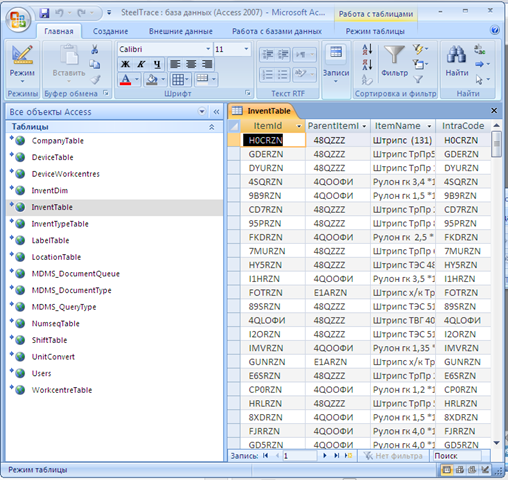Apply fill color bucket
The width and height of the screenshot is (508, 480).
point(152,80)
